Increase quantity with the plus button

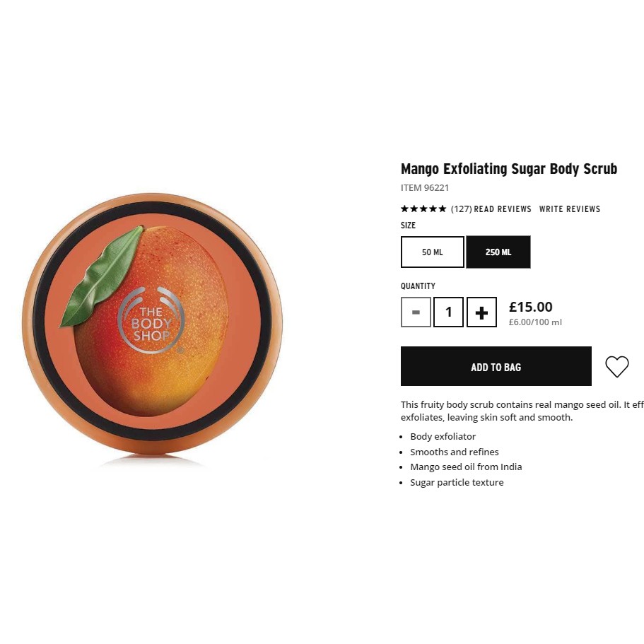tap(481, 312)
